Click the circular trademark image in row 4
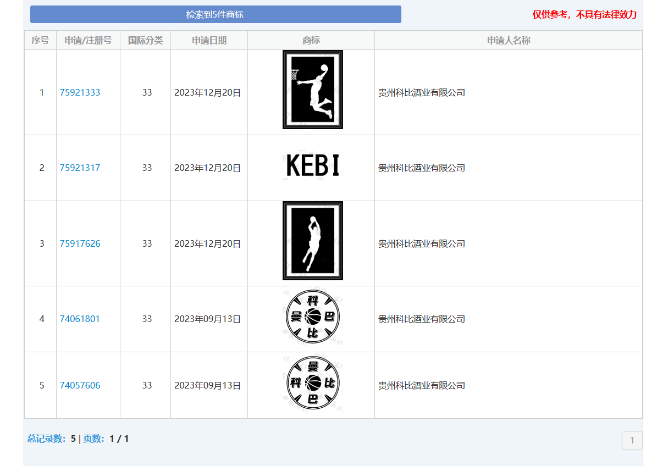657x466 pixels. (x=313, y=317)
